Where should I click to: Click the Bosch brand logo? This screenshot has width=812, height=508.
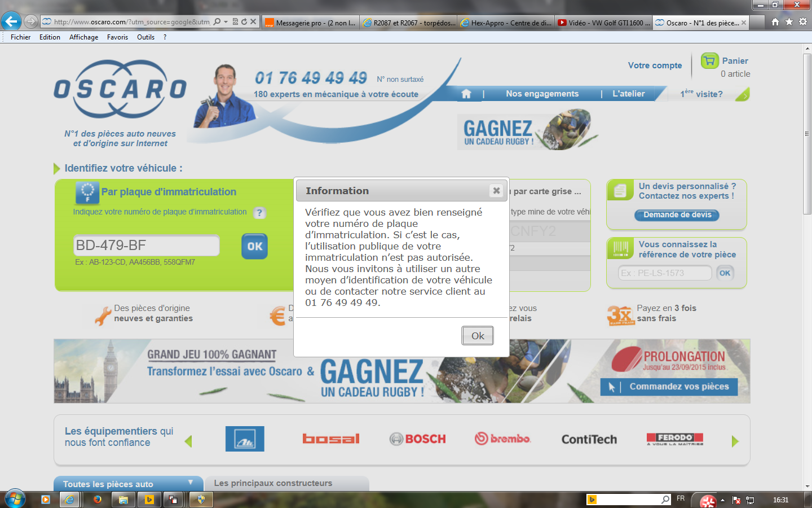[x=418, y=439]
